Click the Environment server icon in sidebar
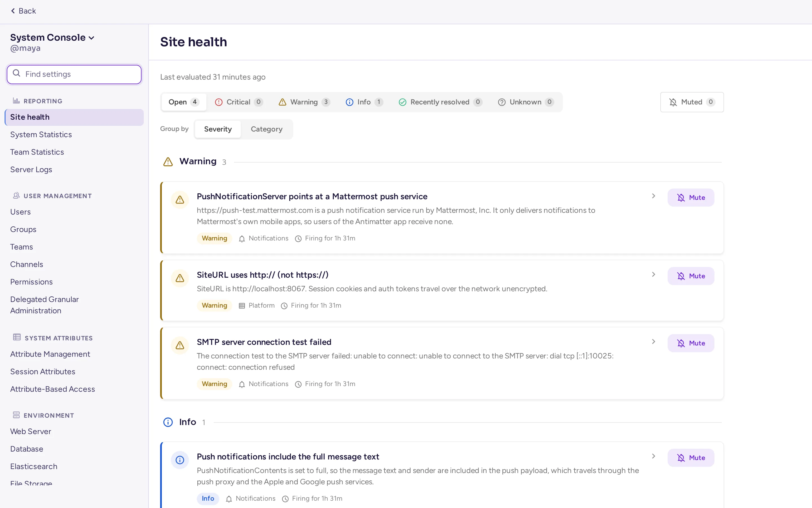 [x=16, y=415]
